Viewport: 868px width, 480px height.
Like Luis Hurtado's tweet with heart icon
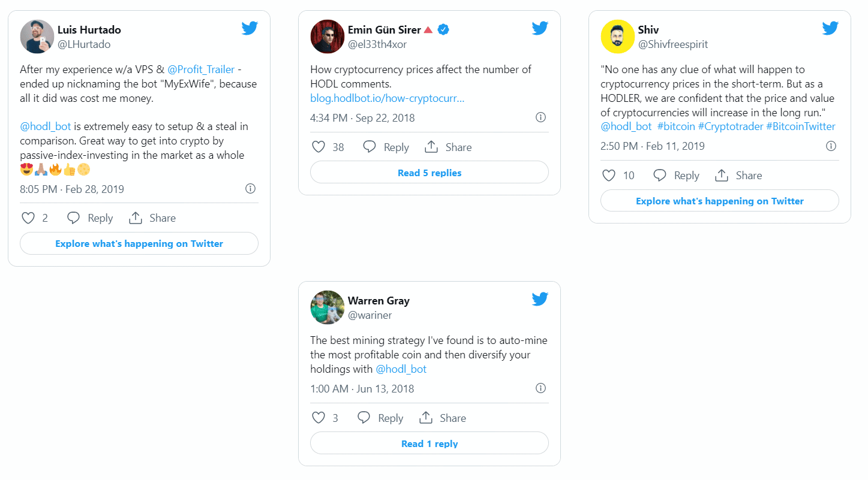(28, 218)
